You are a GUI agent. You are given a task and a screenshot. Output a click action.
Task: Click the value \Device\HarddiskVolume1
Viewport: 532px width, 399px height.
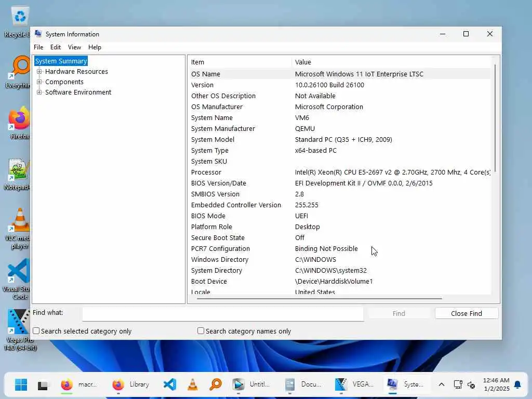point(334,281)
